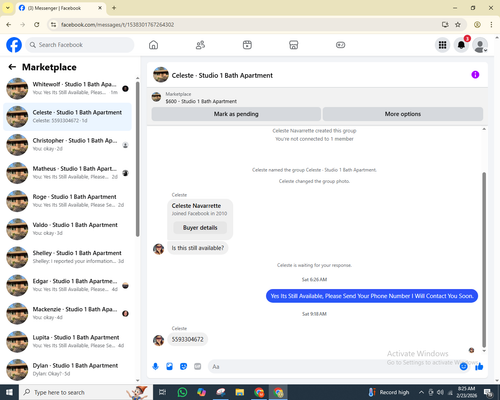Open the Friends icon in top navigation
This screenshot has height=400, width=500.
200,45
